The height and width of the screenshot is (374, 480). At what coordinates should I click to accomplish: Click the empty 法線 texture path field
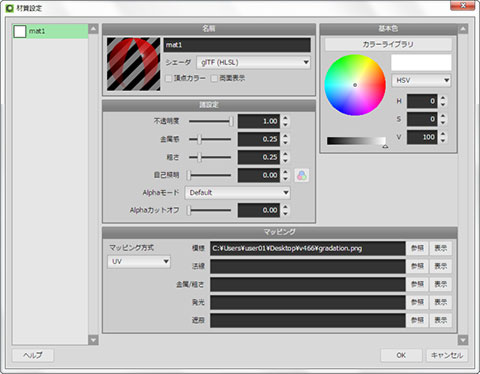click(308, 266)
